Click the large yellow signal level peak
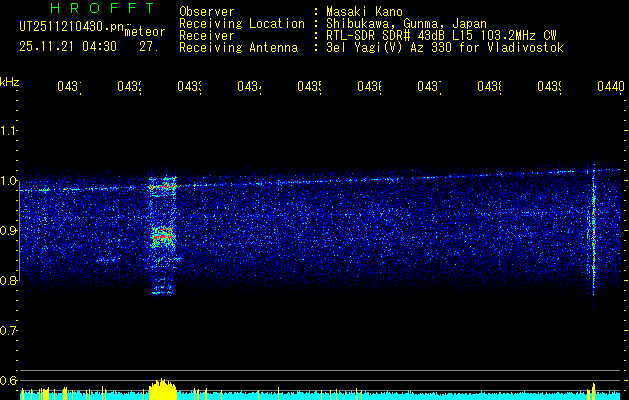This screenshot has height=400, width=629. (x=162, y=389)
